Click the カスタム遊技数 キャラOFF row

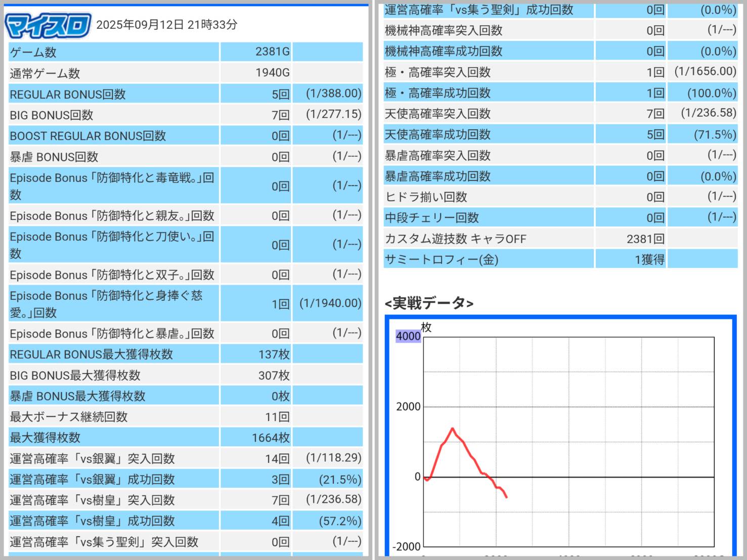(455, 239)
